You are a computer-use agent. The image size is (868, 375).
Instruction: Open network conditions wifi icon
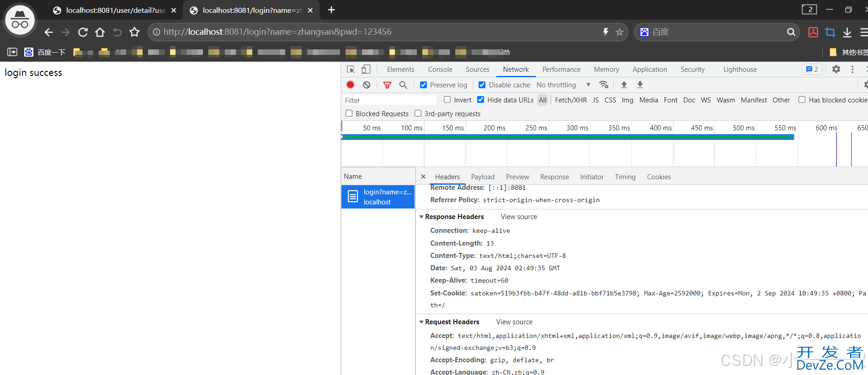pos(604,85)
